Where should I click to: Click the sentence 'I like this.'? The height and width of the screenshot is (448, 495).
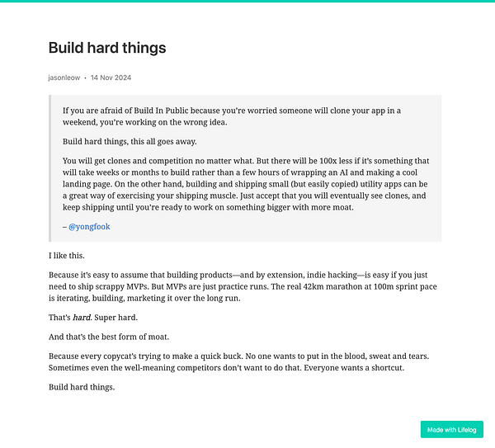(67, 256)
